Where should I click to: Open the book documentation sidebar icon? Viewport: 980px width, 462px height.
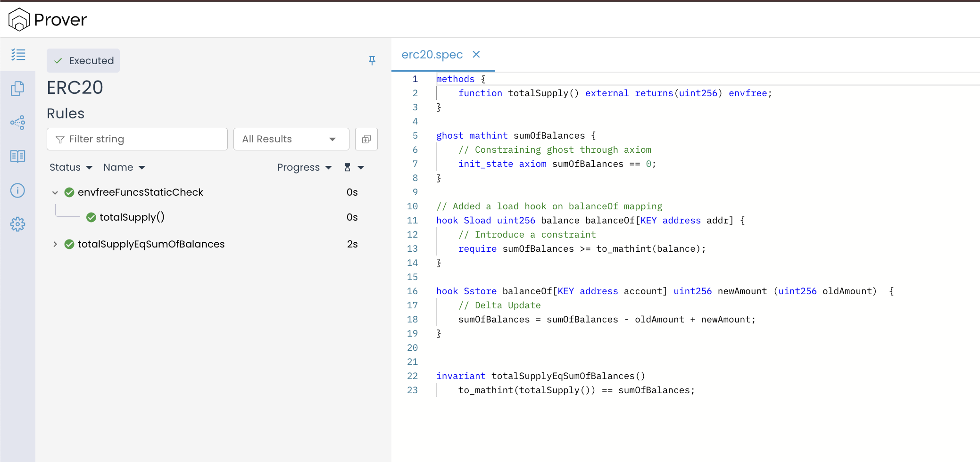[18, 157]
